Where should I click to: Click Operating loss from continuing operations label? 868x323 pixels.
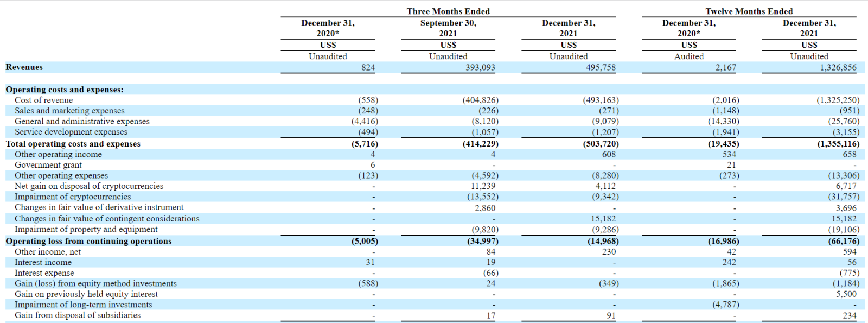tap(88, 242)
